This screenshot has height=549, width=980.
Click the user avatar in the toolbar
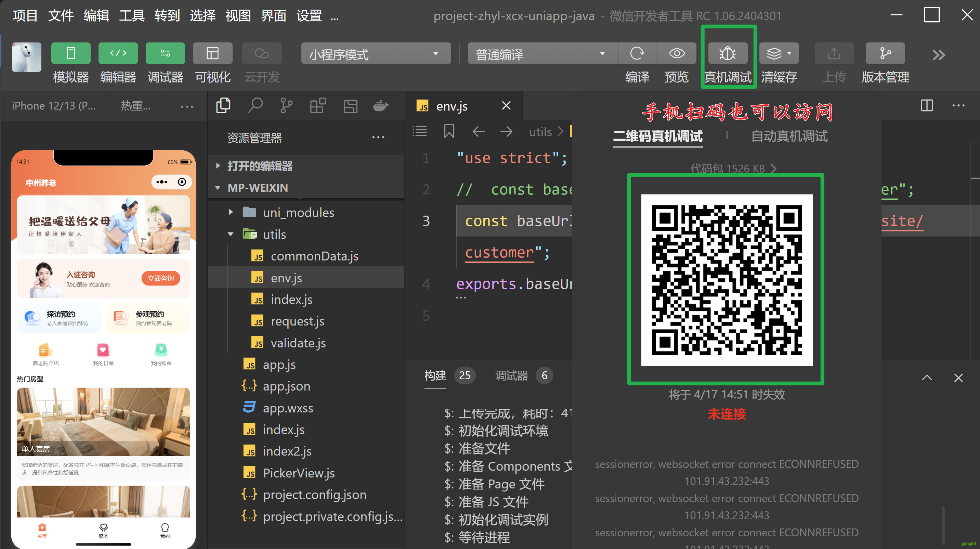click(27, 57)
